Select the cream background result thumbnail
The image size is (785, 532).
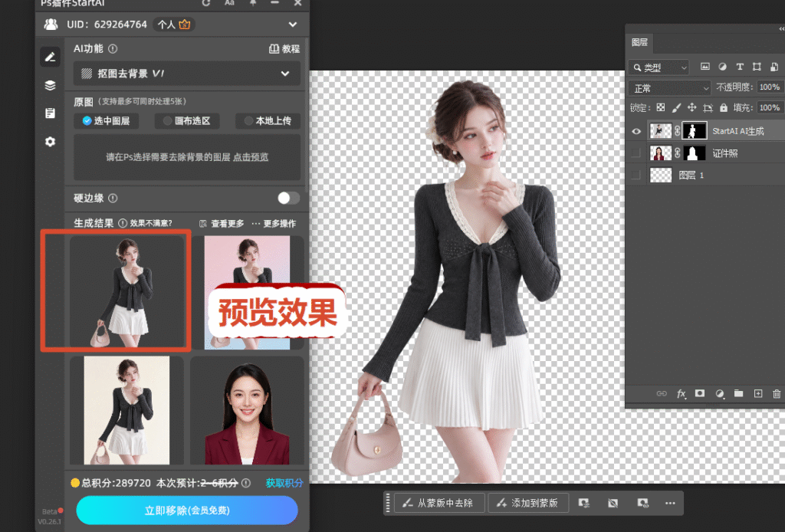(126, 410)
